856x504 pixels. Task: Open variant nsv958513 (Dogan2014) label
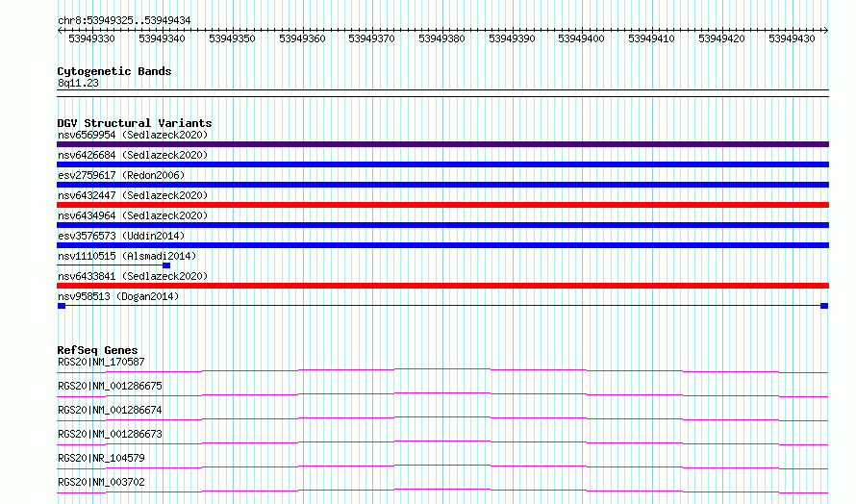point(118,296)
